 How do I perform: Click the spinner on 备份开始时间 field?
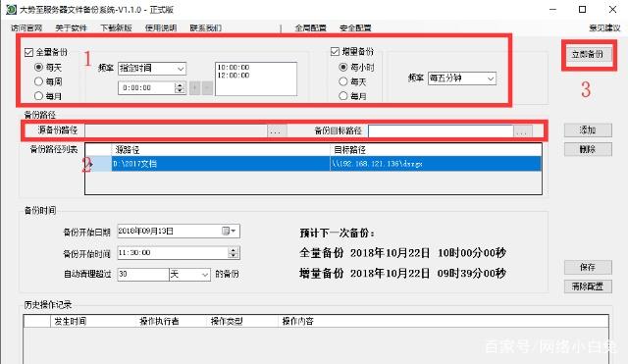[x=234, y=253]
